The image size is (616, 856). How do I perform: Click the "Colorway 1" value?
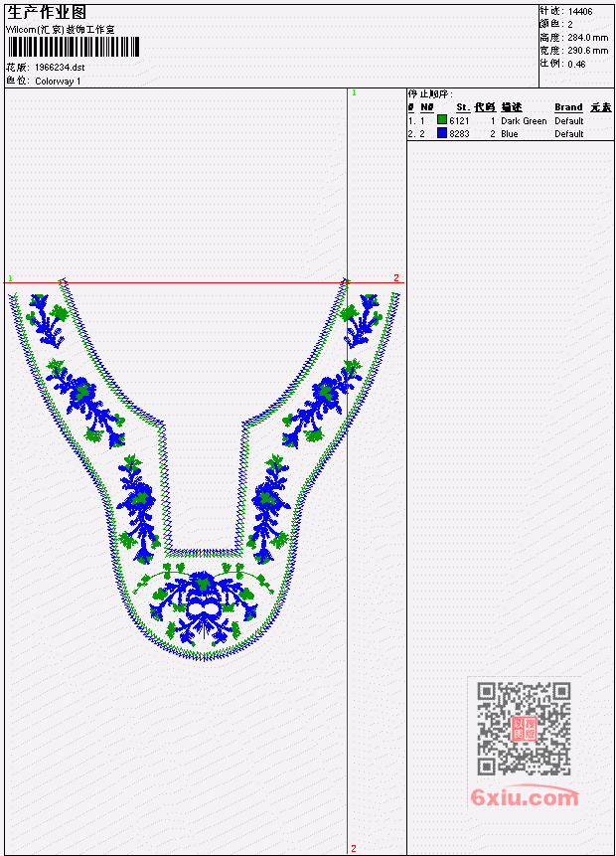click(x=58, y=82)
